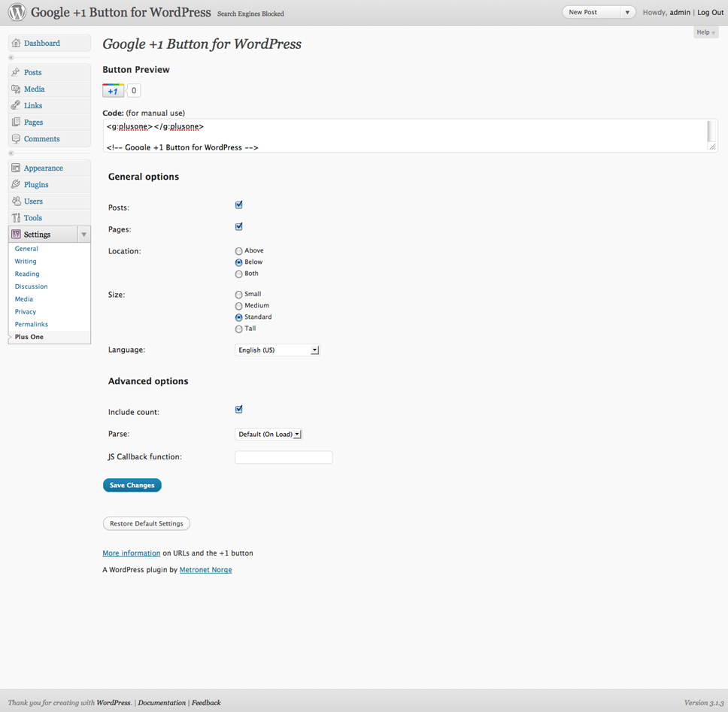Open Privacy settings submenu
Viewport: 728px width, 712px height.
coord(26,311)
